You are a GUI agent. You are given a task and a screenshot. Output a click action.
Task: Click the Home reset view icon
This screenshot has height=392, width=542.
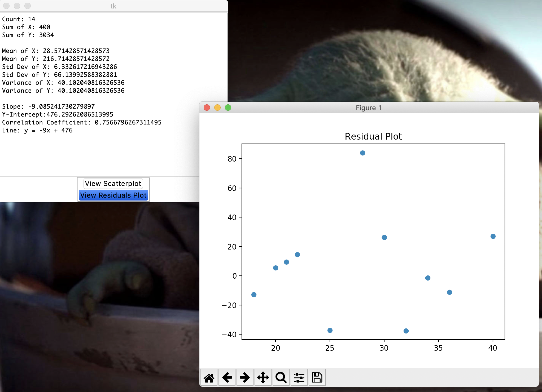209,377
